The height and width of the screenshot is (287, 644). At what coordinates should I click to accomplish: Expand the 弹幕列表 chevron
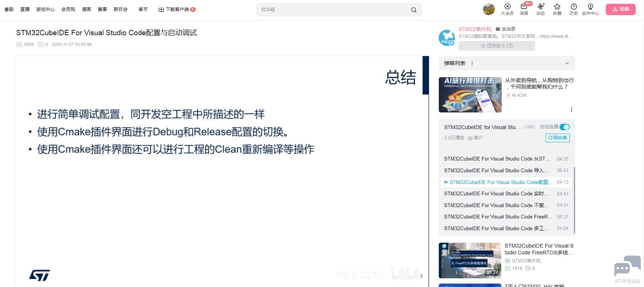tap(567, 63)
